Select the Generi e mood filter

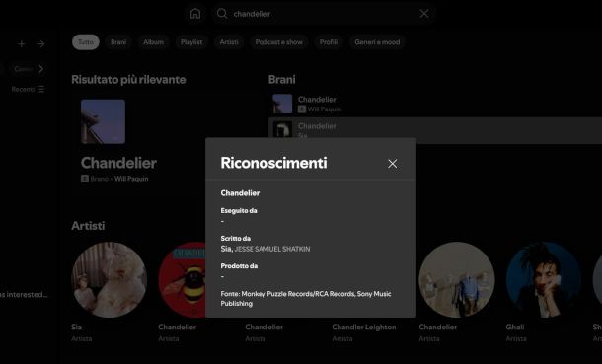(x=377, y=42)
